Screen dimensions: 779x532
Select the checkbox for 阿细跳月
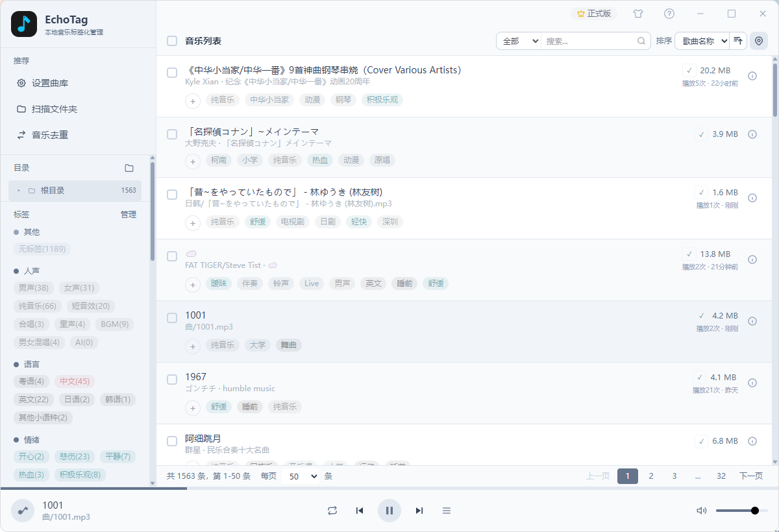click(171, 441)
